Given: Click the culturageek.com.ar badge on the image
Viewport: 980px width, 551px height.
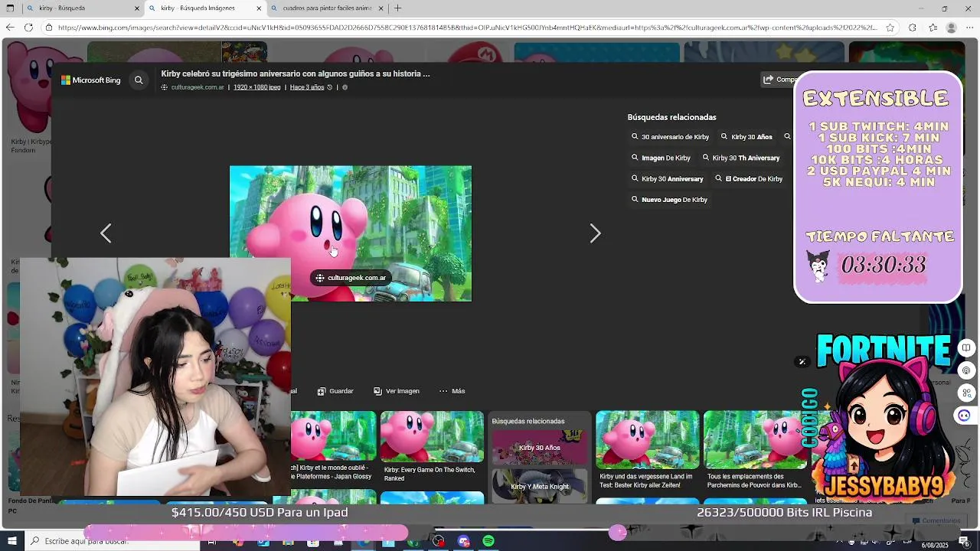Looking at the screenshot, I should click(x=351, y=278).
